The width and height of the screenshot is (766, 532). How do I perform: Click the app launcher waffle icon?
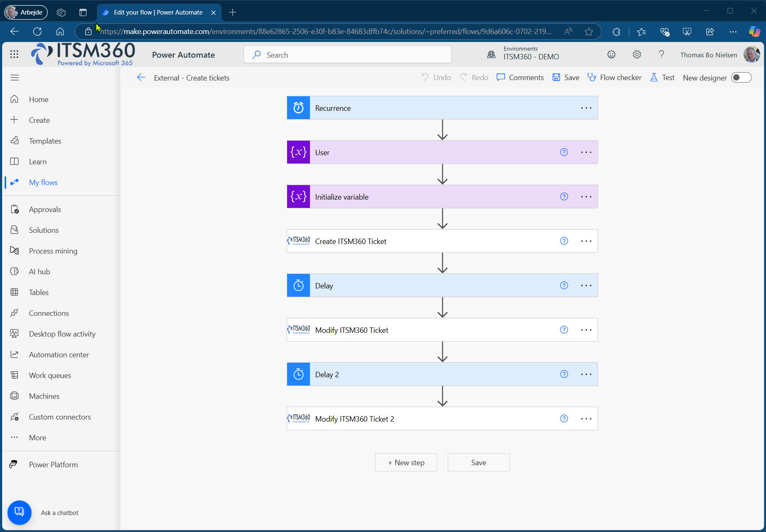(14, 54)
